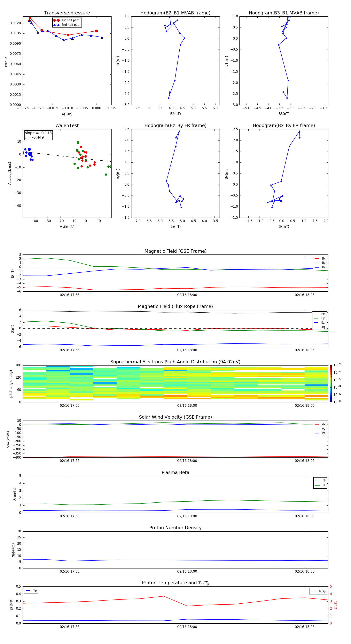Select "Bx" in the GSE Frame legend
This screenshot has height=644, width=351.
(x=320, y=259)
